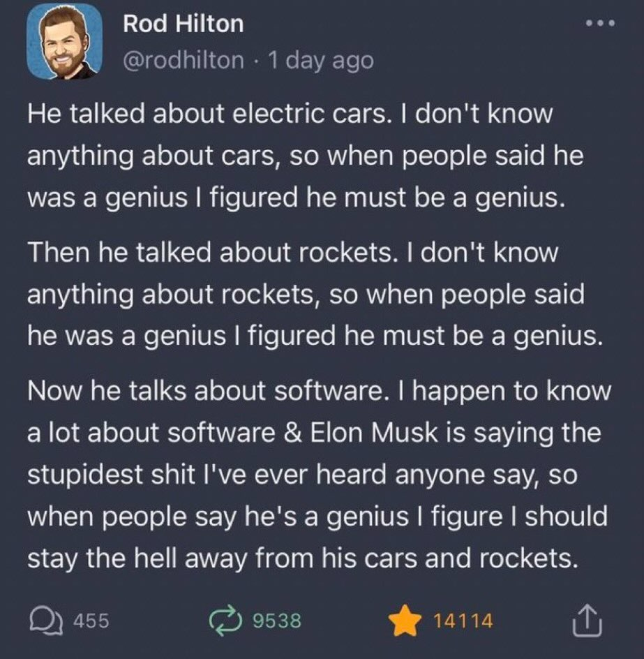The width and height of the screenshot is (644, 659).
Task: Click the 14114 favorites count
Action: click(463, 620)
